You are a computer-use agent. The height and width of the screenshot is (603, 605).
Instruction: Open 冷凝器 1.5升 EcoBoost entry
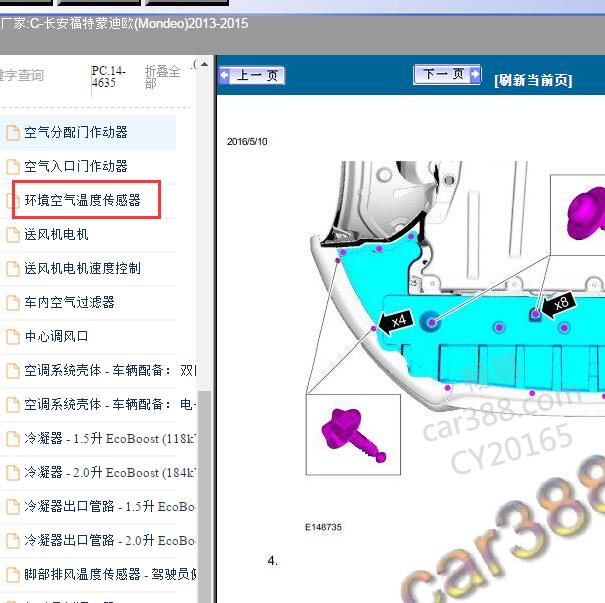point(110,438)
